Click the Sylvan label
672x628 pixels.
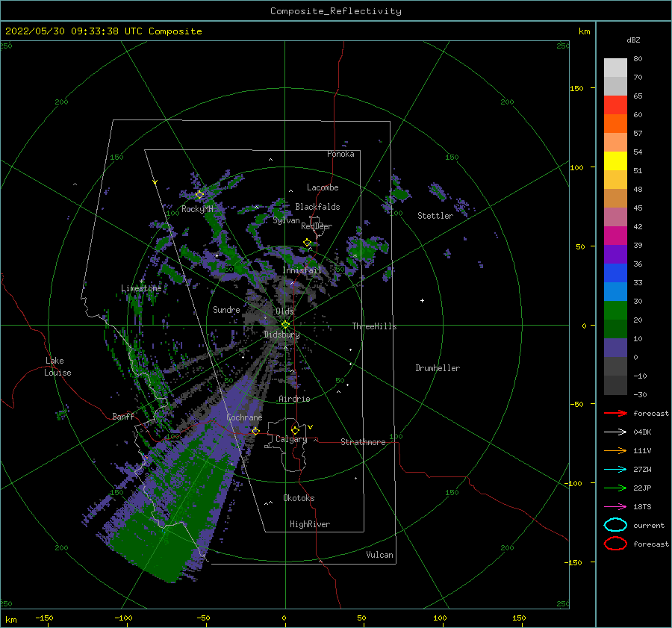pos(286,220)
